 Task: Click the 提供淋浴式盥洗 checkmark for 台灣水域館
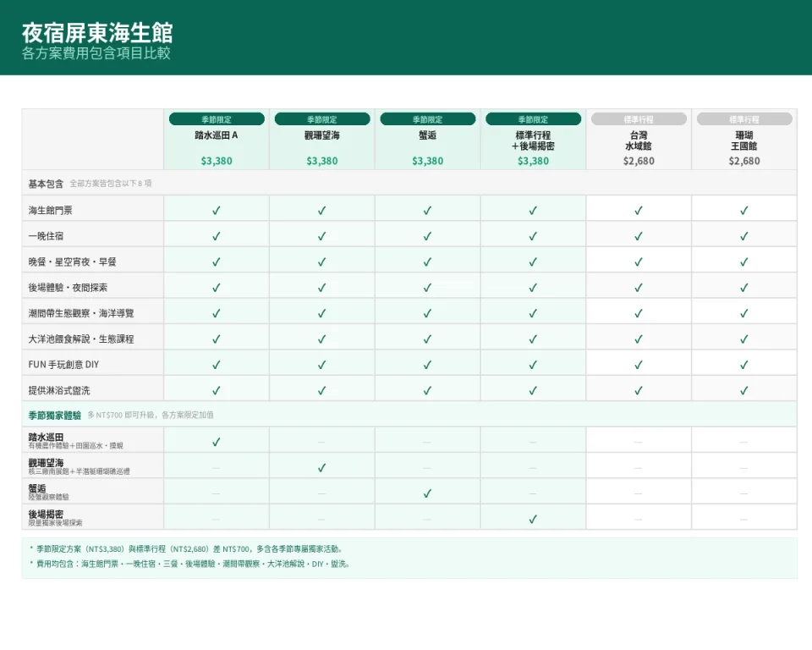639,390
